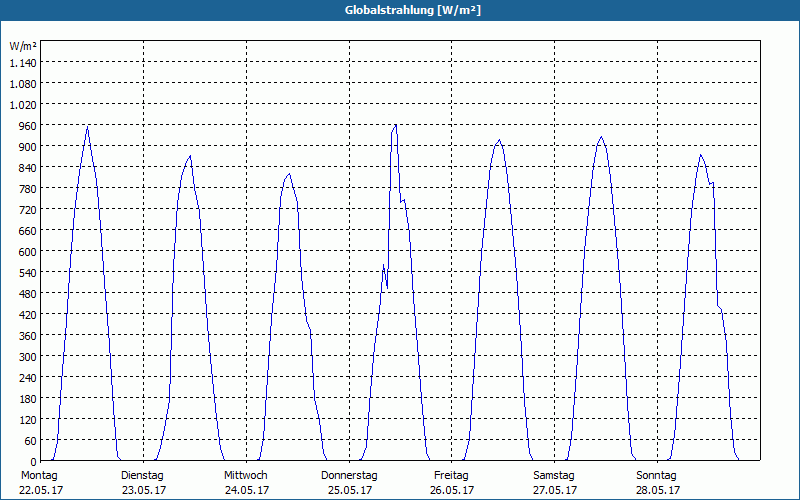Click the Freitag day label
The height and width of the screenshot is (500, 800).
point(451,476)
